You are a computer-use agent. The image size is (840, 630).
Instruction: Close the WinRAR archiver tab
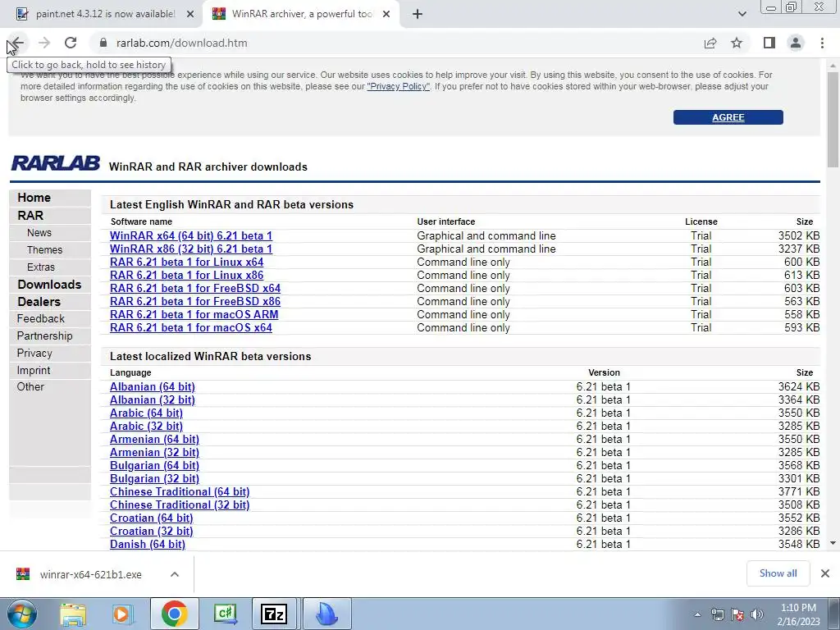[386, 14]
